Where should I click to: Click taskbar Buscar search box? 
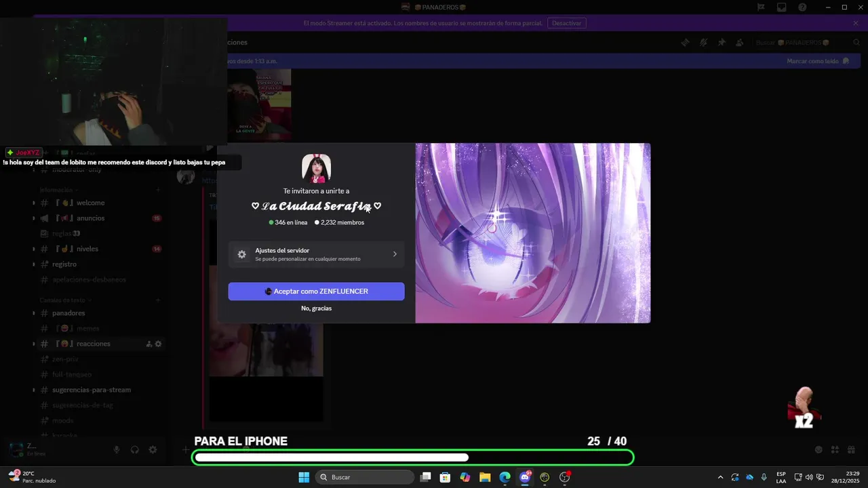(x=366, y=477)
